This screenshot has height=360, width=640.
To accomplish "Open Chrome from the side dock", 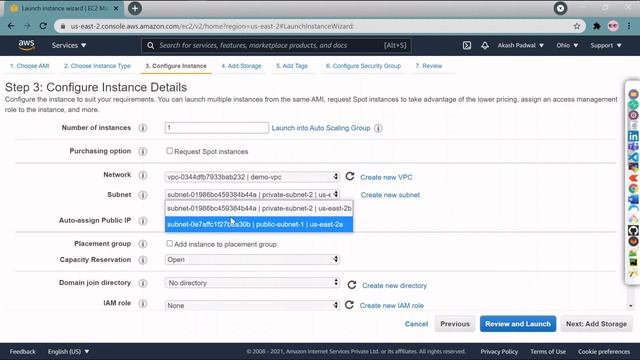I will pos(633,189).
